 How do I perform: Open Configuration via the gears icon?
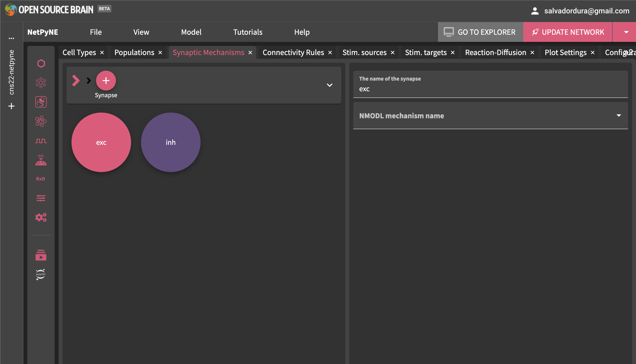coord(41,217)
